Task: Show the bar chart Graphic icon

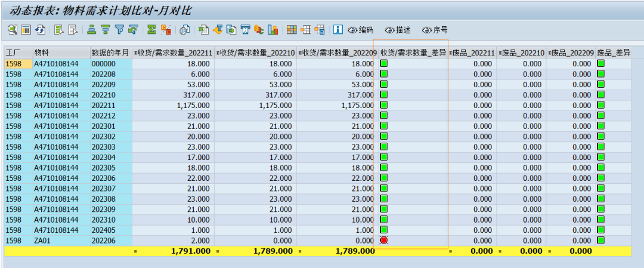Action: click(273, 30)
